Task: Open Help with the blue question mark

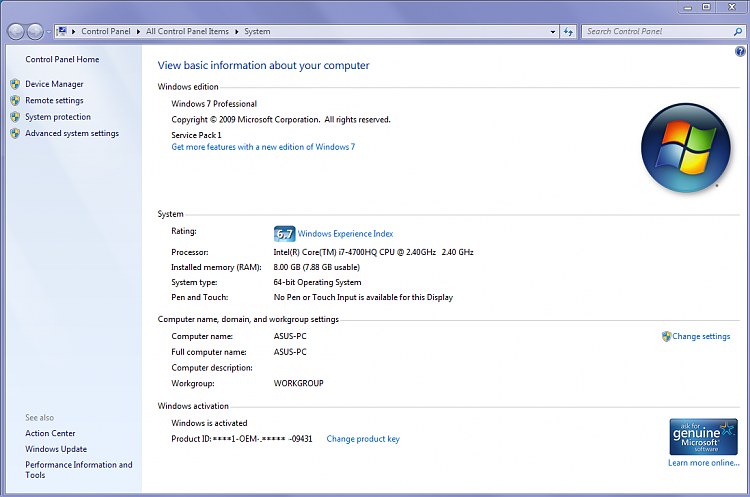Action: (x=740, y=51)
